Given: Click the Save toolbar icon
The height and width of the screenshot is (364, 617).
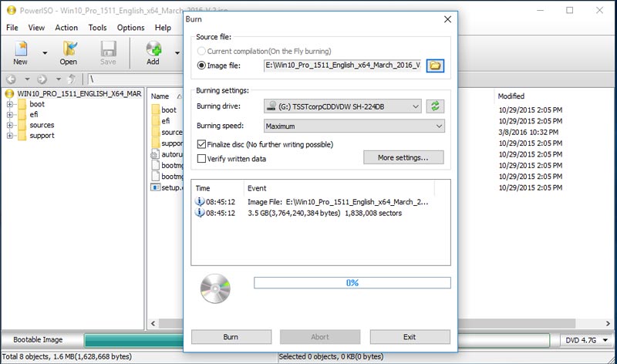Looking at the screenshot, I should point(108,52).
